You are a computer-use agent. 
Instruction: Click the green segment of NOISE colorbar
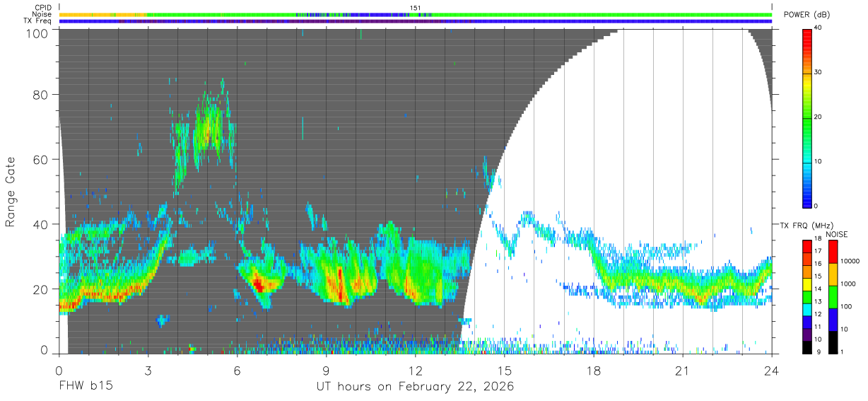[x=833, y=297]
